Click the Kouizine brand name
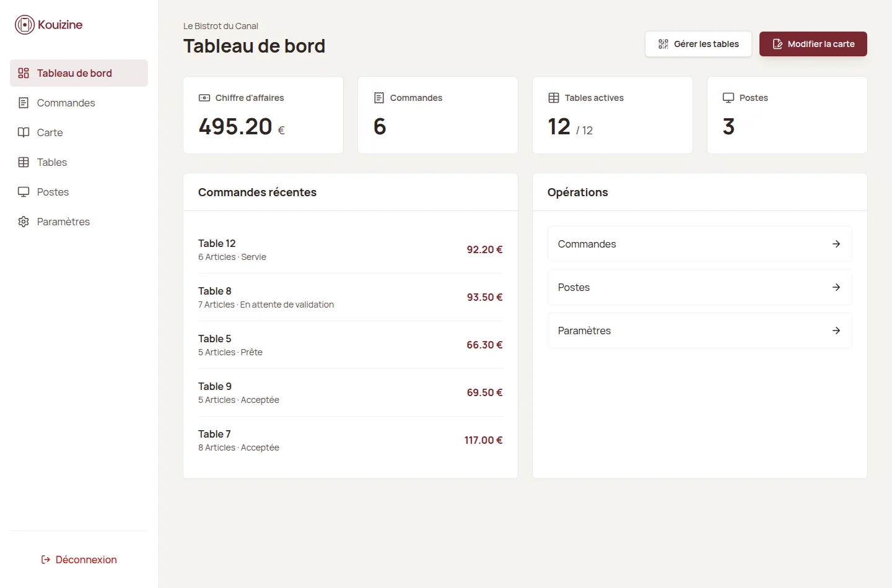Viewport: 892px width, 588px height. [60, 25]
